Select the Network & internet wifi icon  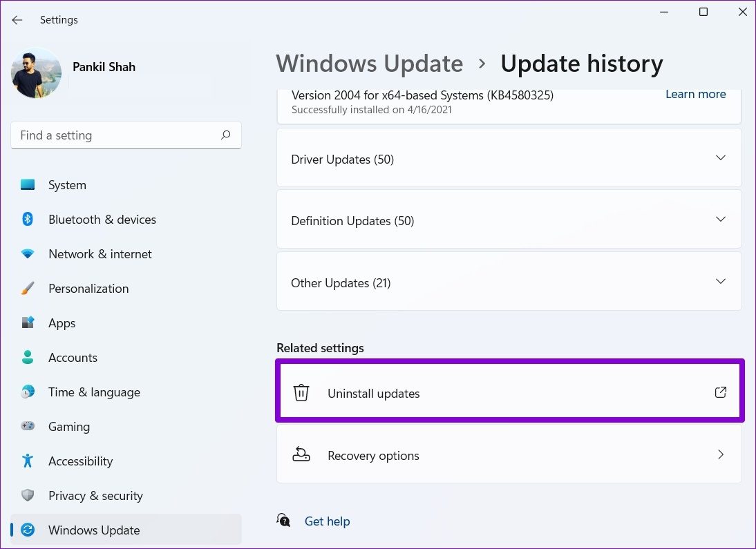pos(28,254)
